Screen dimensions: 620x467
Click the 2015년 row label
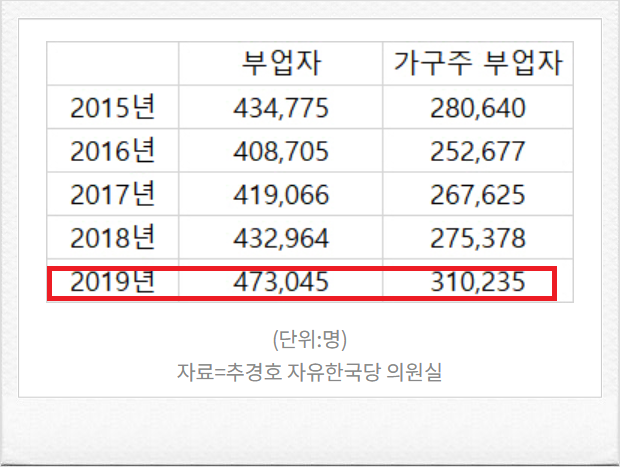tap(112, 107)
